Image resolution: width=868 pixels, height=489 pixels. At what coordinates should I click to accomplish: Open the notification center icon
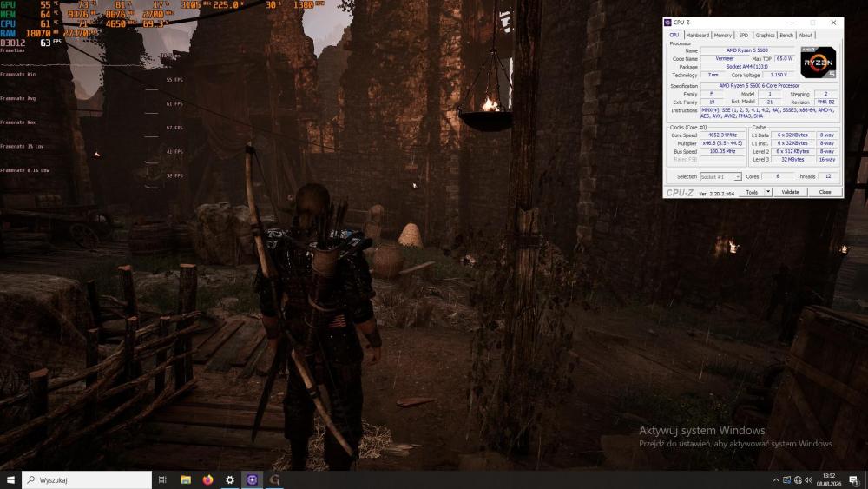(x=853, y=479)
